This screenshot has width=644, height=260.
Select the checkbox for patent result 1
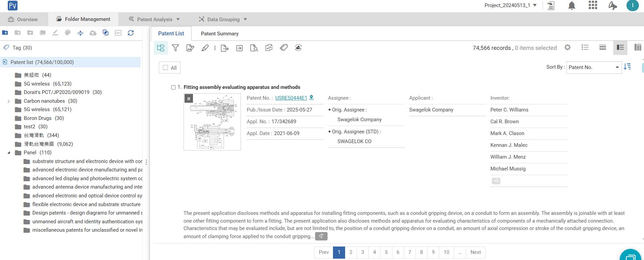point(173,88)
